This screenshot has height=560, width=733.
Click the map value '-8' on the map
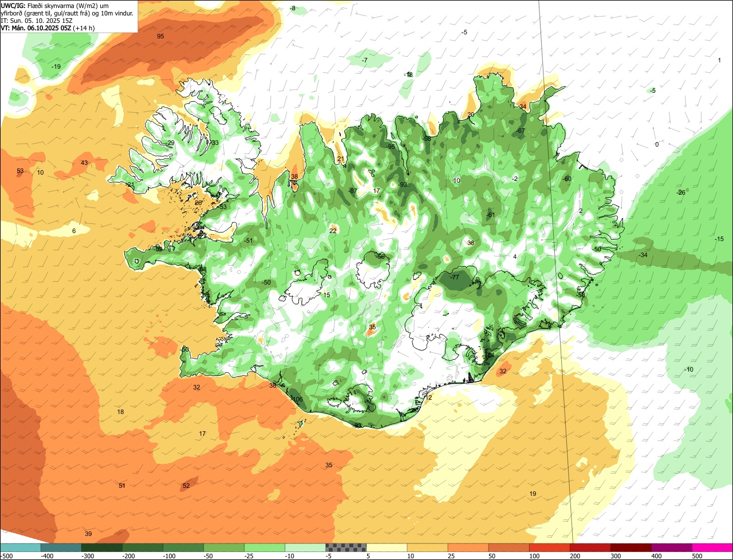coord(293,9)
